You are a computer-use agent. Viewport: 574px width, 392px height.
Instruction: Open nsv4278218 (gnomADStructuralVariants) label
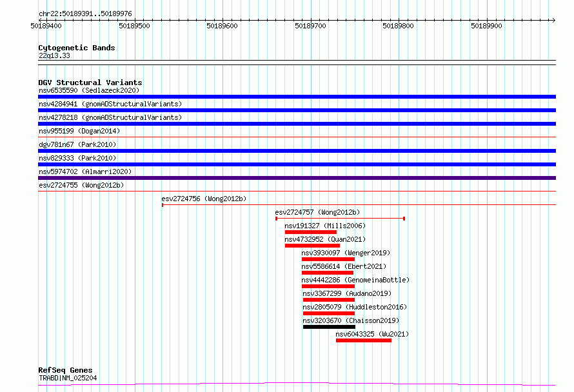coord(110,117)
